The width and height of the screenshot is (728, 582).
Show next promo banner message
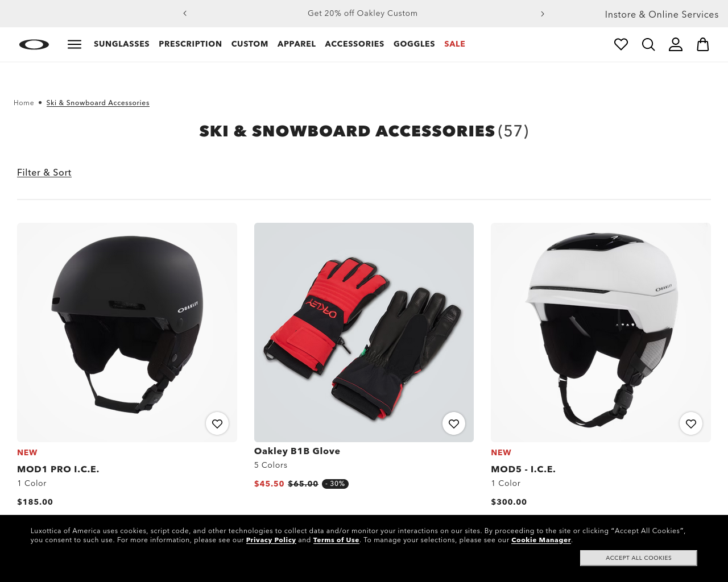543,14
